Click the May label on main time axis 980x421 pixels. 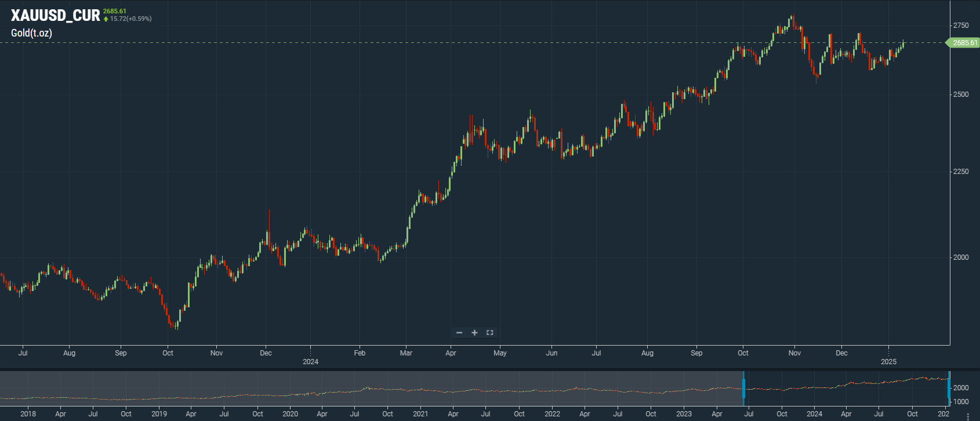click(x=500, y=353)
